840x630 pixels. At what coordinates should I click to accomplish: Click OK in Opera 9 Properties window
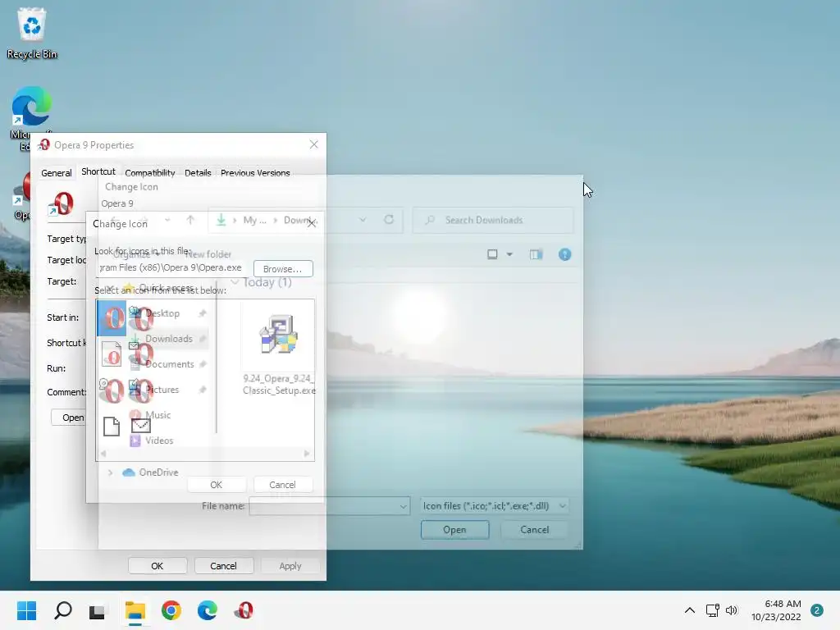pos(157,566)
